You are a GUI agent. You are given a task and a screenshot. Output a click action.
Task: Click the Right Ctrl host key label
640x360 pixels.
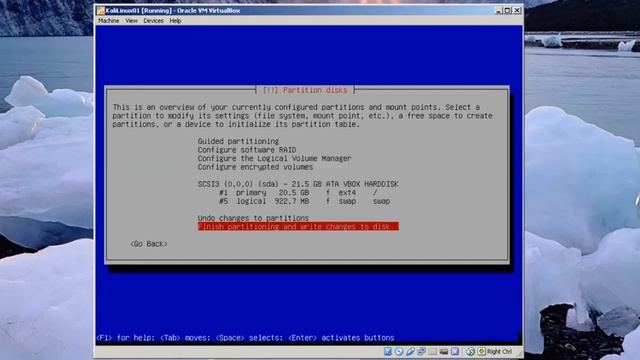(500, 351)
